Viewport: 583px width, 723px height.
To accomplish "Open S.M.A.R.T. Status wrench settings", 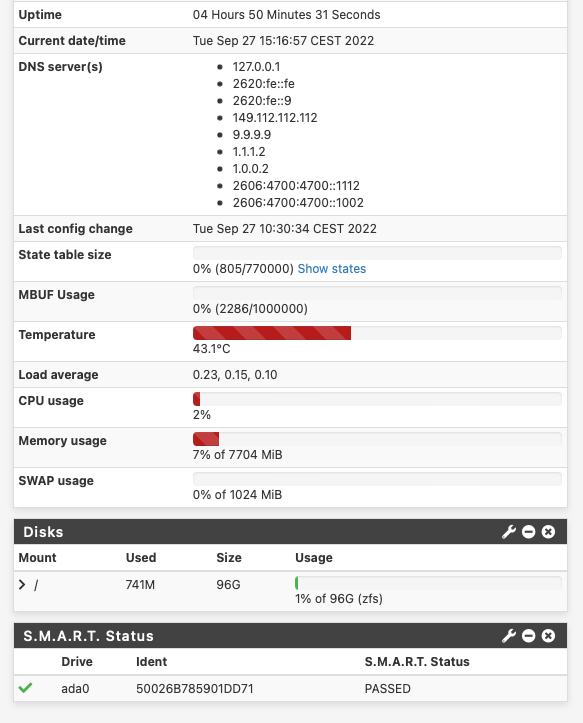I will (x=509, y=636).
